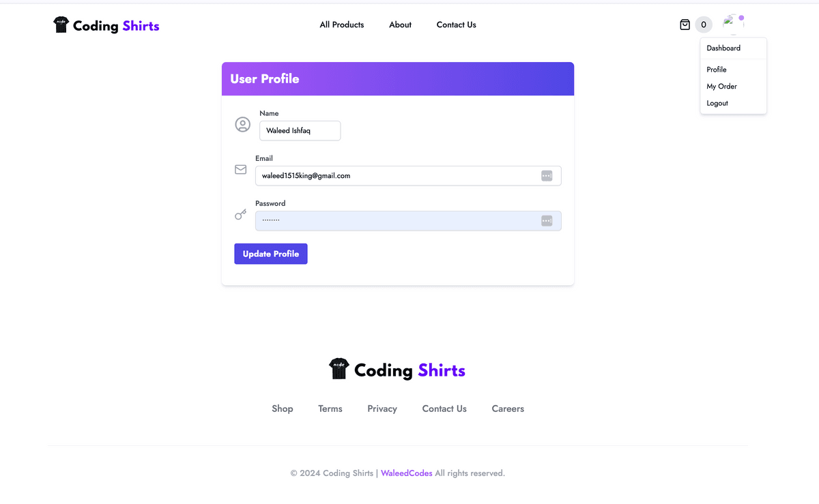819x504 pixels.
Task: Click the autofill icon in Email field
Action: (x=547, y=176)
